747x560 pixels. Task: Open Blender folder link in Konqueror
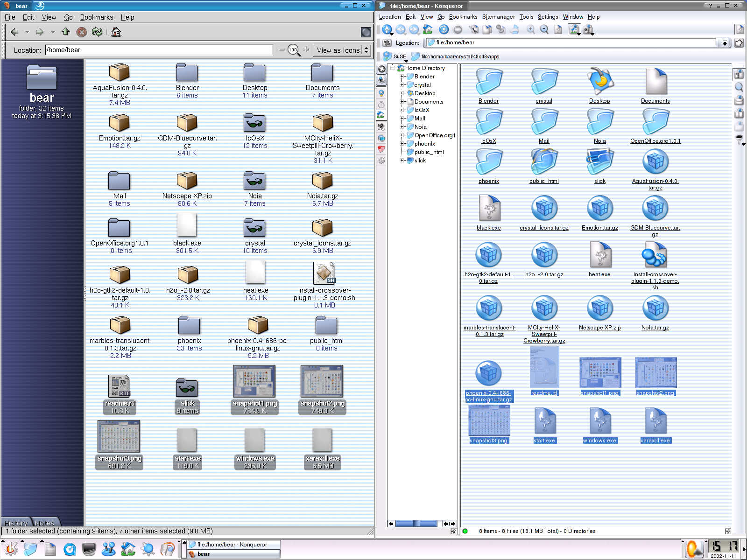tap(488, 101)
